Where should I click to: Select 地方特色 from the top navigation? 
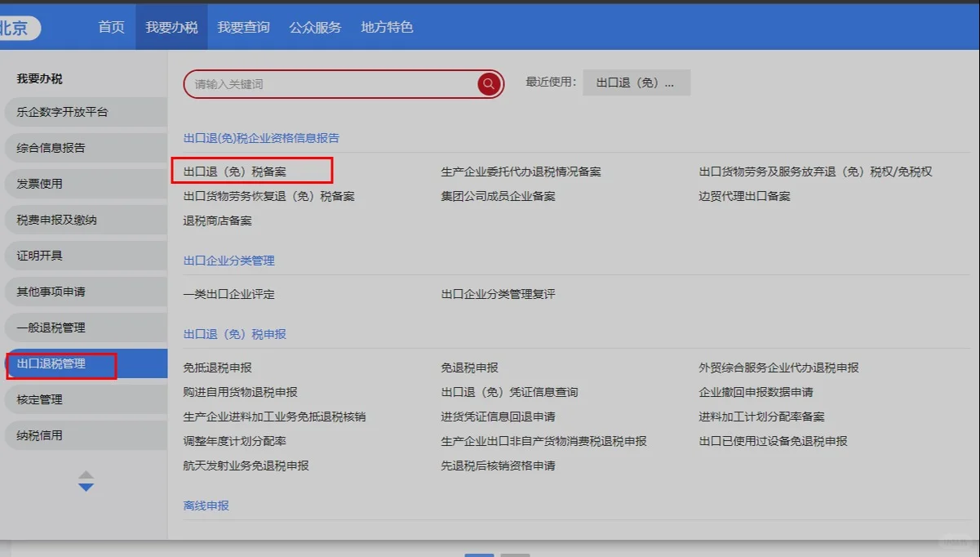pyautogui.click(x=386, y=27)
